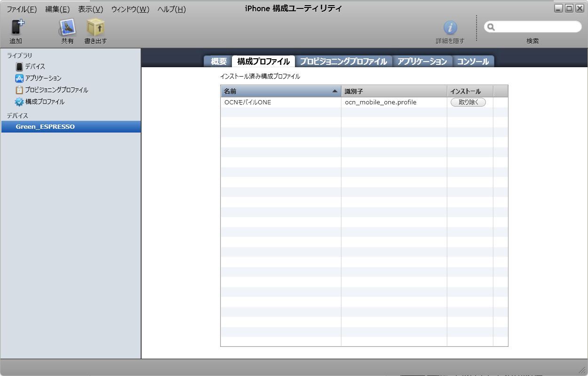588x376 pixels.
Task: Click the 取り除く button for OCNモバイルONE
Action: click(x=468, y=102)
